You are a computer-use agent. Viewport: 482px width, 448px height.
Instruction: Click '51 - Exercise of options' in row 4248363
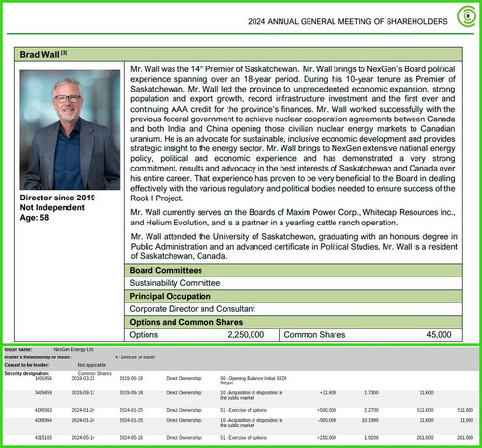click(243, 410)
